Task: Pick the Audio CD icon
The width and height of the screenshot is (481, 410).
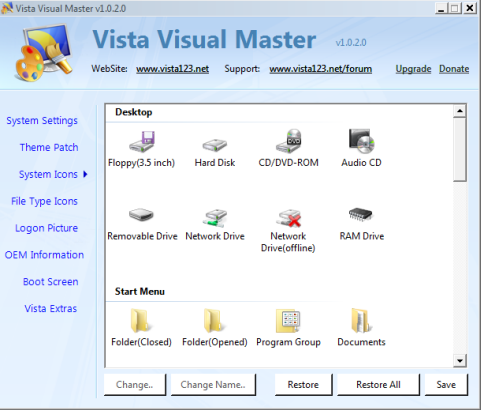Action: [x=362, y=141]
